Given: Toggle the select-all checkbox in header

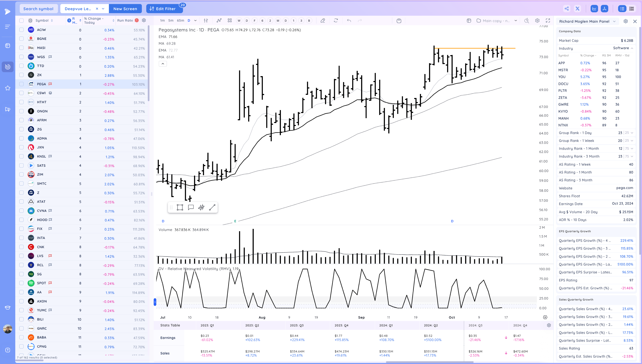Looking at the screenshot, I should click(x=22, y=21).
